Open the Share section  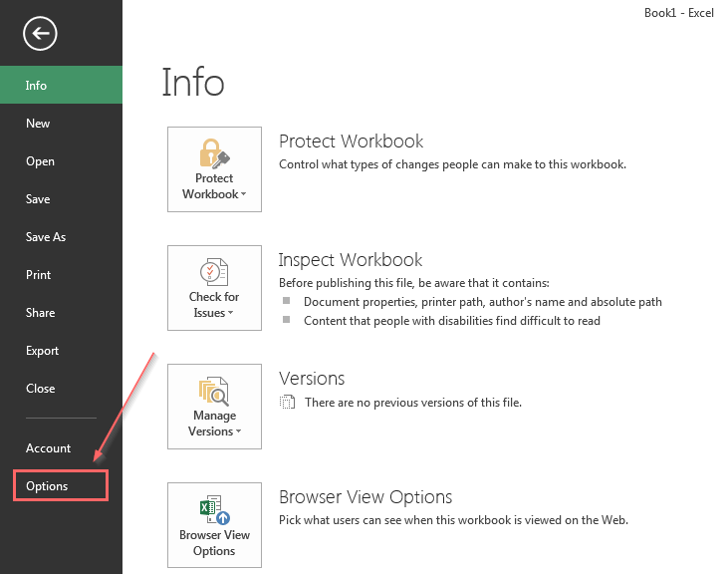(40, 313)
